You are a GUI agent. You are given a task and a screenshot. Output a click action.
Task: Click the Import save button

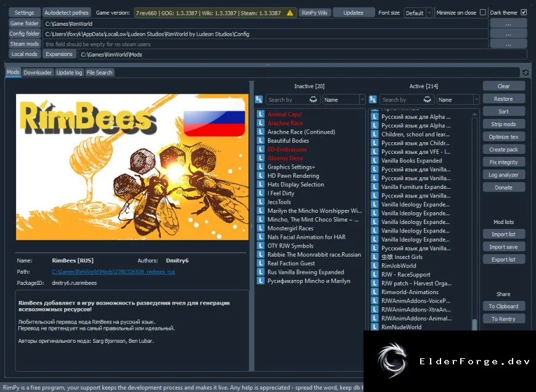coord(503,247)
